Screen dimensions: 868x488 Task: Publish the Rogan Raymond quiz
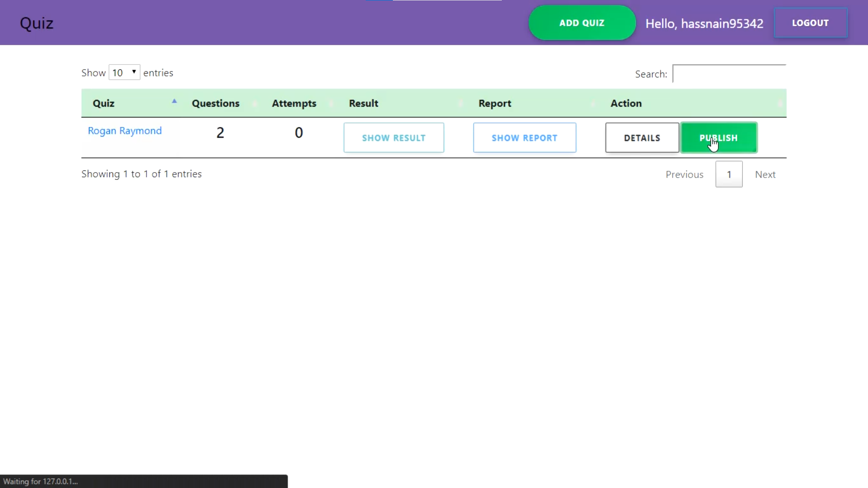[719, 138]
